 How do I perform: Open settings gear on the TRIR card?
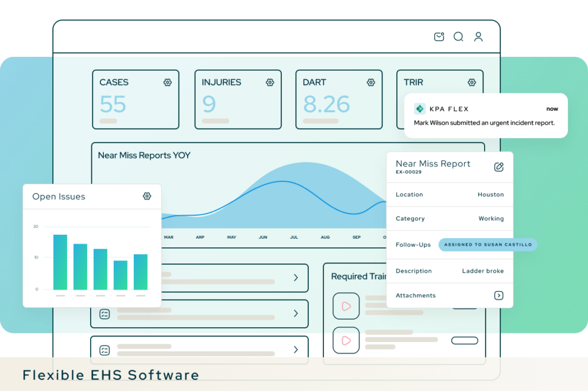[x=471, y=82]
